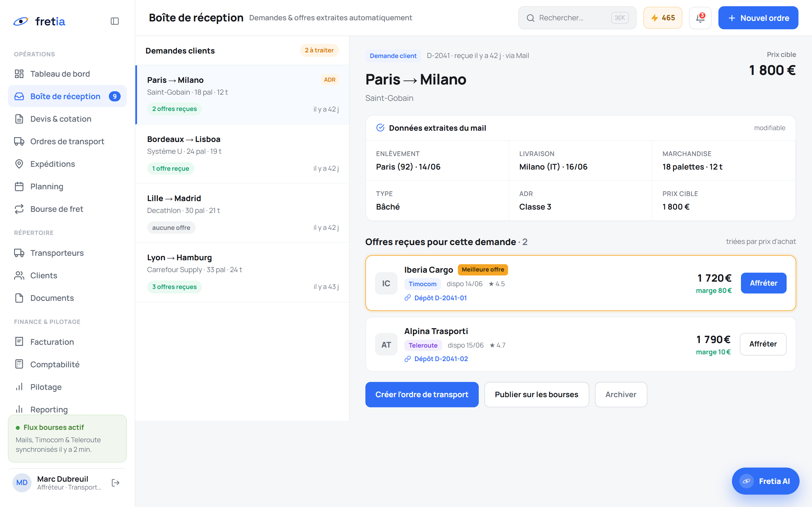Viewport: 812px width, 507px height.
Task: Click the fretia logo
Action: (x=39, y=21)
